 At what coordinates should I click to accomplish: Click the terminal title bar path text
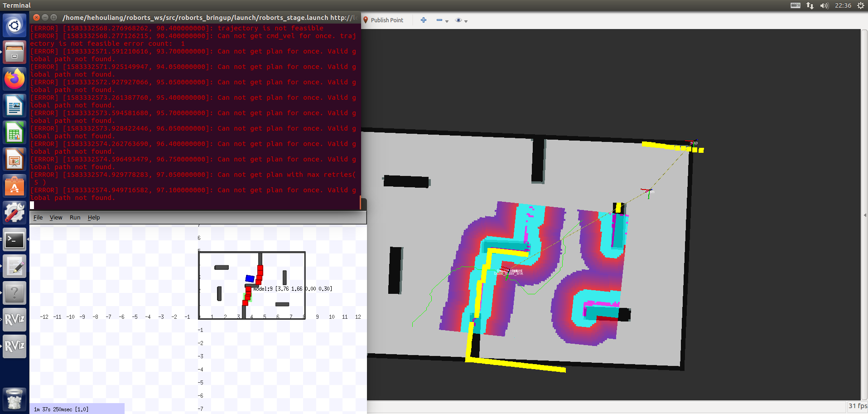[209, 18]
